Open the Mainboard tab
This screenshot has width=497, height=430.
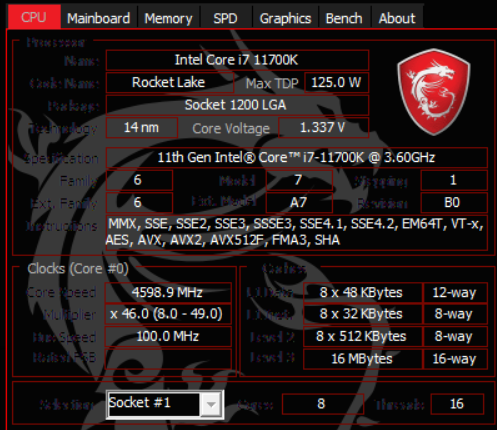click(98, 18)
